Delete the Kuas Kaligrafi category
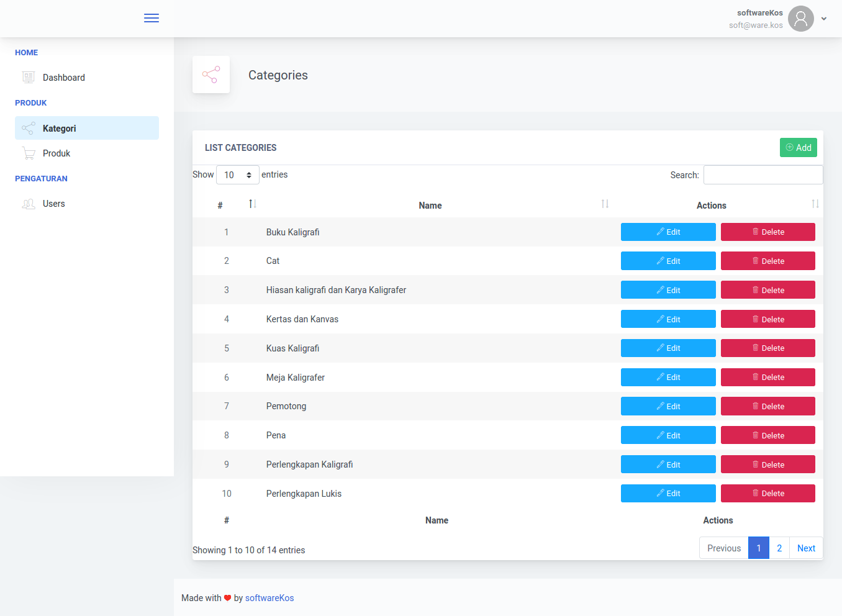The width and height of the screenshot is (842, 616). (768, 348)
